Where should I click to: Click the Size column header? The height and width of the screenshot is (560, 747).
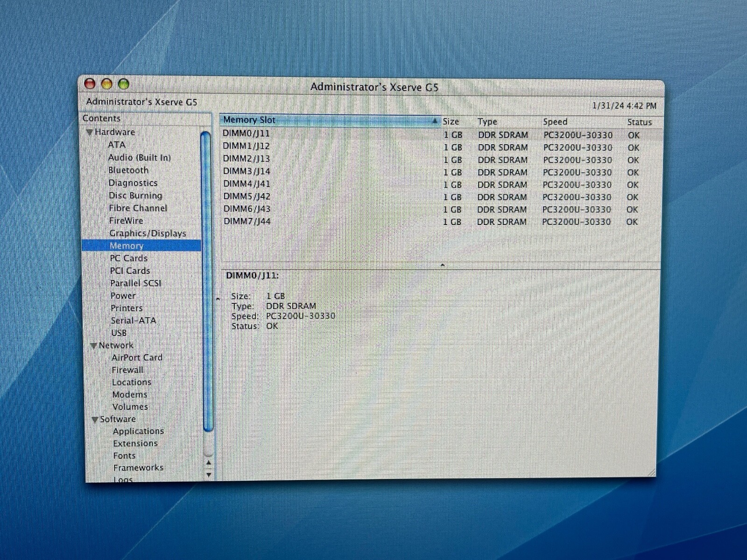pyautogui.click(x=451, y=121)
